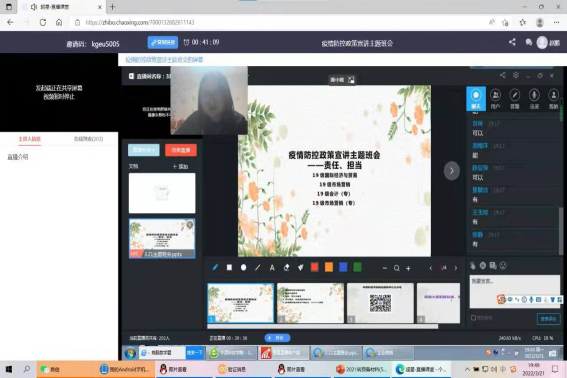567x378 pixels.
Task: Toggle checkbox below chat input
Action: (473, 318)
